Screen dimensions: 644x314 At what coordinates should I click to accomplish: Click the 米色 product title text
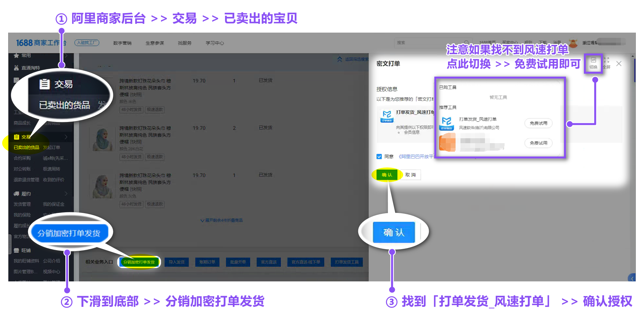click(x=145, y=88)
